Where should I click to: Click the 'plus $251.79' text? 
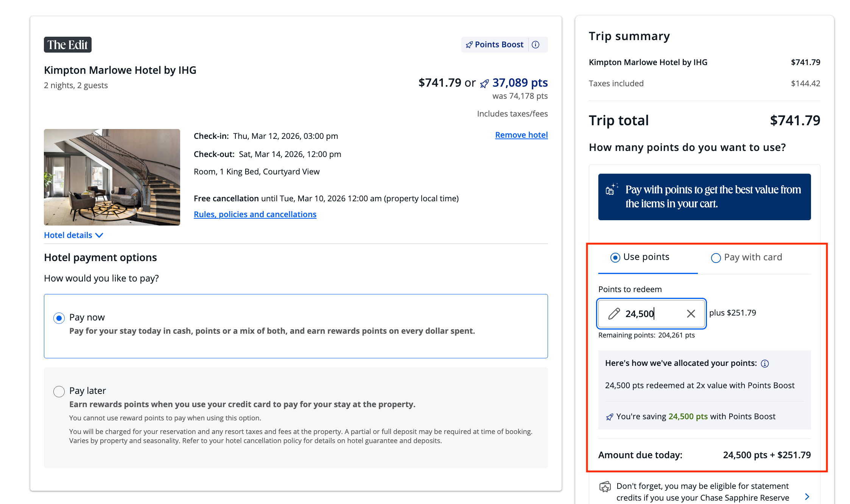coord(733,313)
